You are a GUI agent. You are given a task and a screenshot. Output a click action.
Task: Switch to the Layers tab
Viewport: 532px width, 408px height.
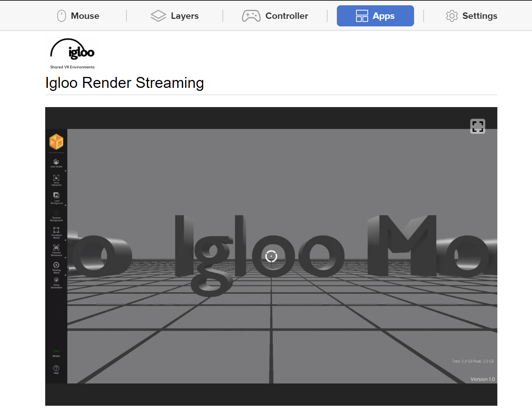pyautogui.click(x=175, y=16)
